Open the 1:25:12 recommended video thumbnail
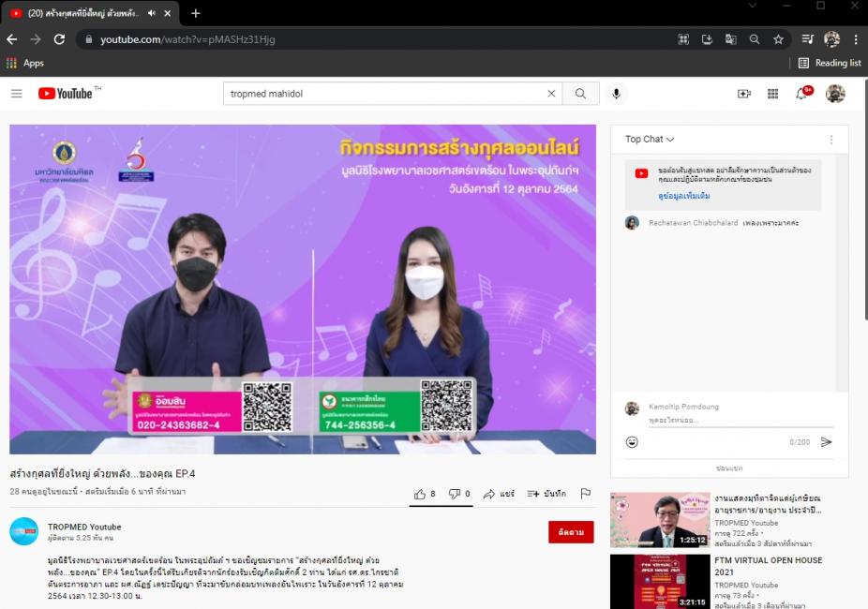The image size is (868, 609). [x=660, y=520]
